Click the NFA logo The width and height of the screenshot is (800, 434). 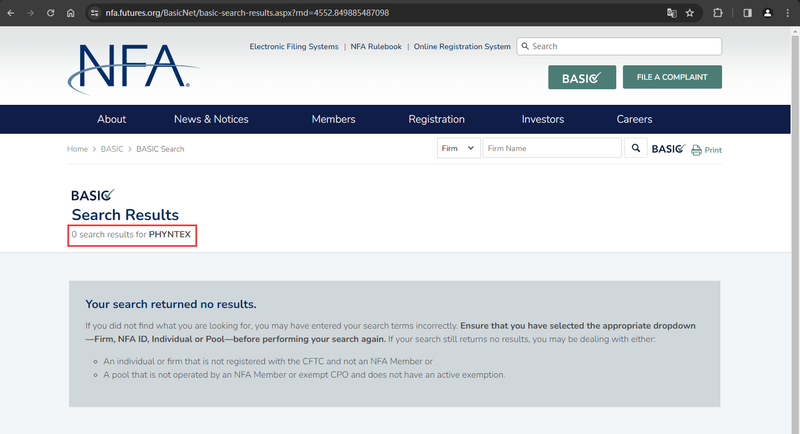click(x=133, y=68)
